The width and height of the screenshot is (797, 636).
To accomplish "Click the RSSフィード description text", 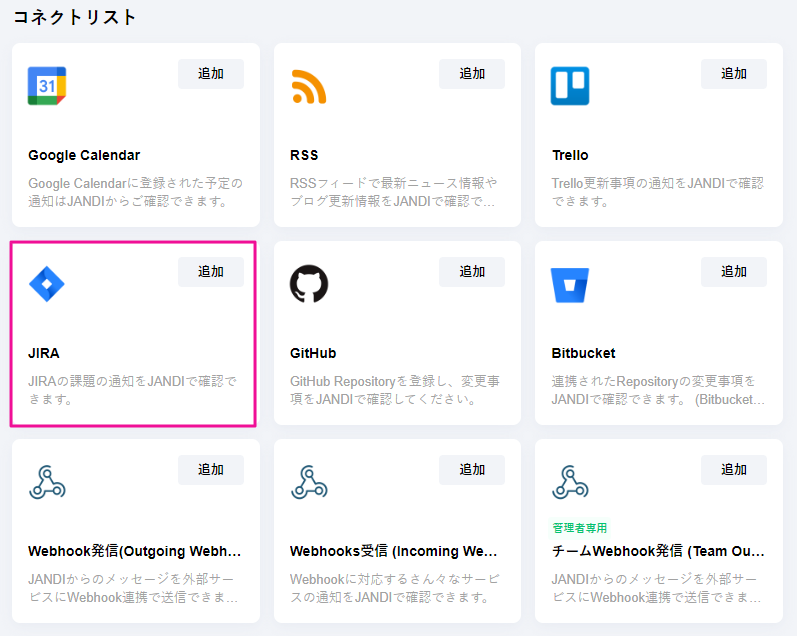I will pos(393,192).
